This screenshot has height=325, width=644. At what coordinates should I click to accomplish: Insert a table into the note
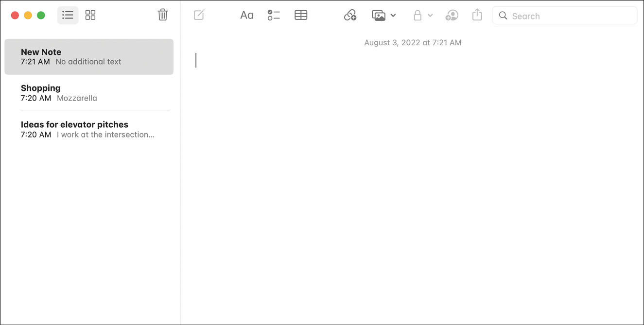301,15
